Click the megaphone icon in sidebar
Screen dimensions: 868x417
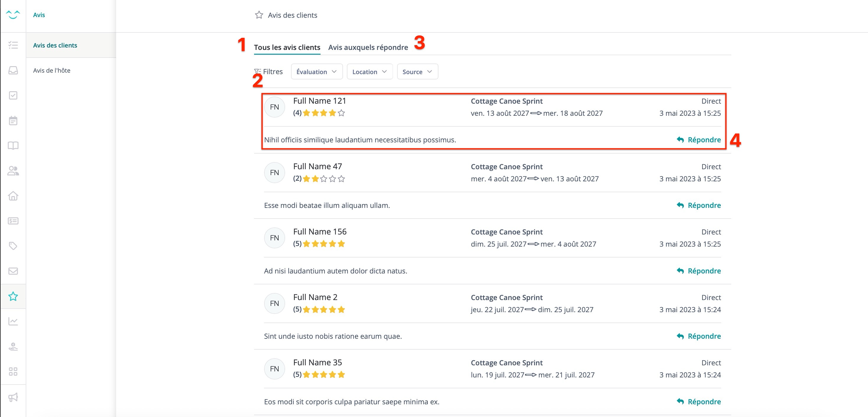click(x=13, y=397)
